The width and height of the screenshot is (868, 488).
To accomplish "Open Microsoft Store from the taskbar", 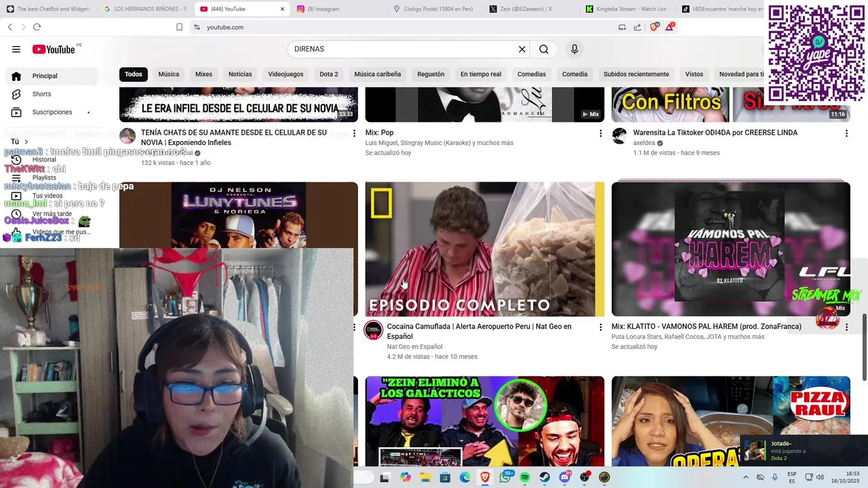I will pyautogui.click(x=446, y=477).
